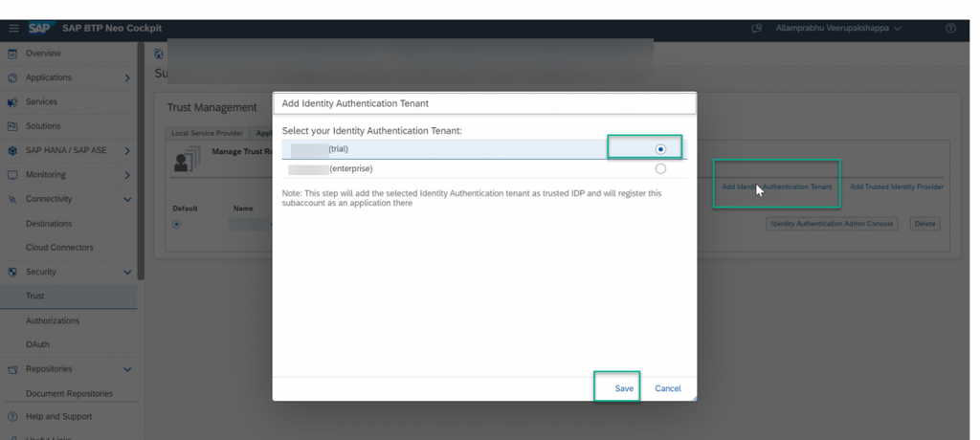Collapse the Connectivity section chevron
Screen dimensions: 980x440
tap(127, 199)
